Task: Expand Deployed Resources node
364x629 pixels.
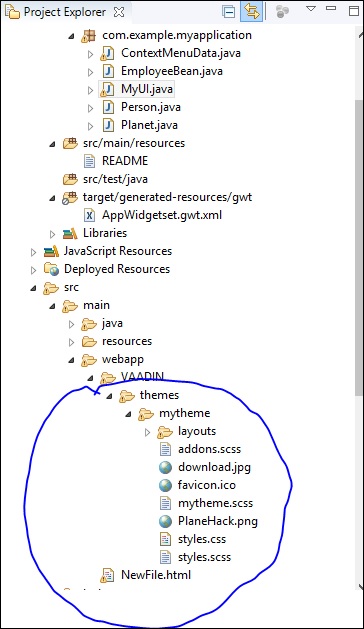Action: click(34, 270)
